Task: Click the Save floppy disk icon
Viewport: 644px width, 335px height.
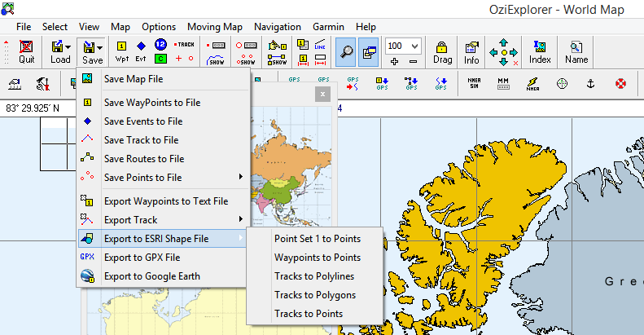Action: 89,46
